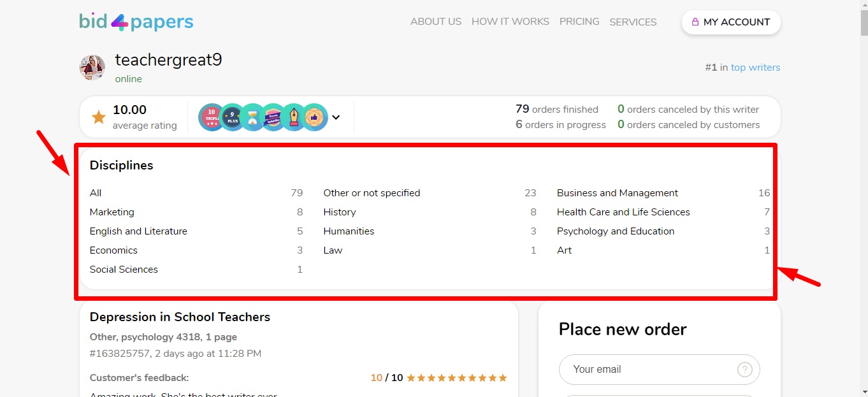
Task: Open the How It Works page
Action: (x=510, y=22)
